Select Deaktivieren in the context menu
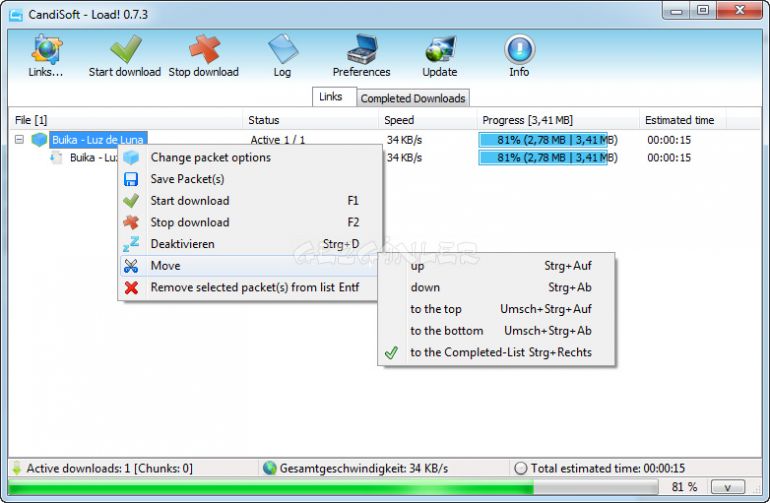This screenshot has width=770, height=503. pyautogui.click(x=182, y=244)
